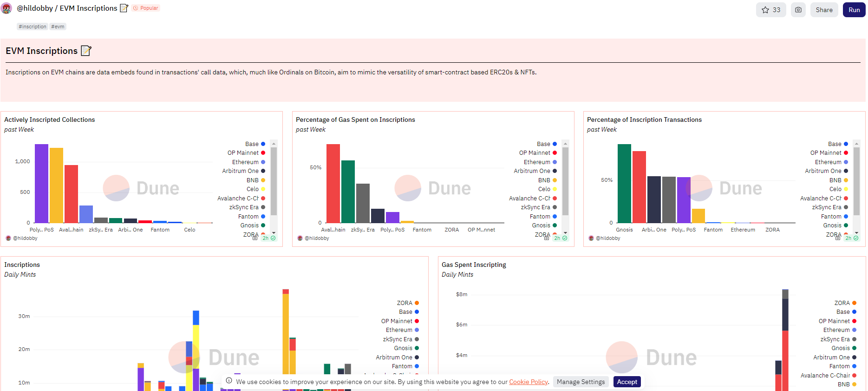Viewport: 868px width, 391px height.
Task: Toggle Base series in Actively Inscripted Collections legend
Action: click(255, 144)
